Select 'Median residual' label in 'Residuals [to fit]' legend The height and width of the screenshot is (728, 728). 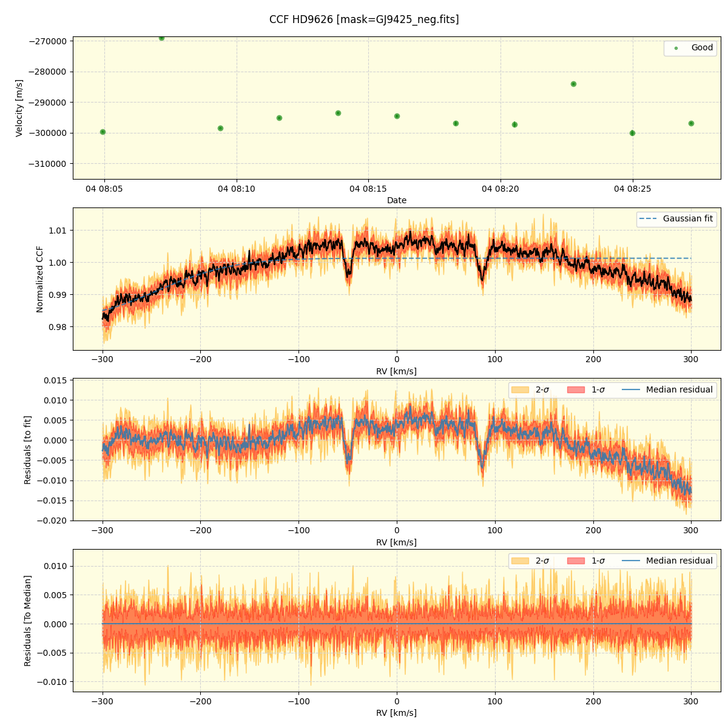[x=679, y=389]
